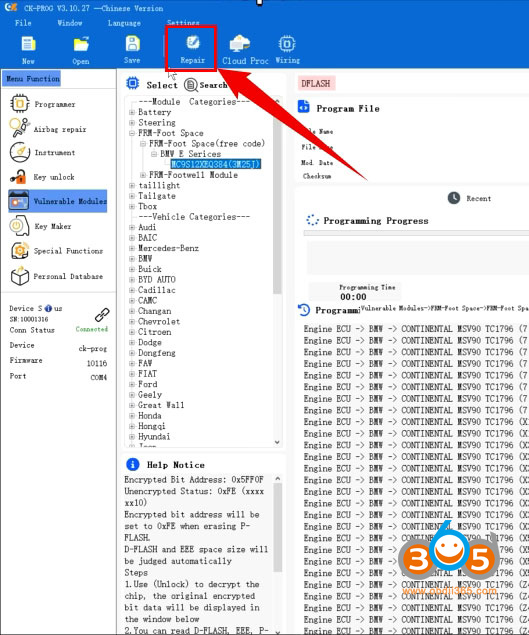Select FRM-Foot Space(free code) item
The height and width of the screenshot is (635, 529).
click(x=207, y=143)
